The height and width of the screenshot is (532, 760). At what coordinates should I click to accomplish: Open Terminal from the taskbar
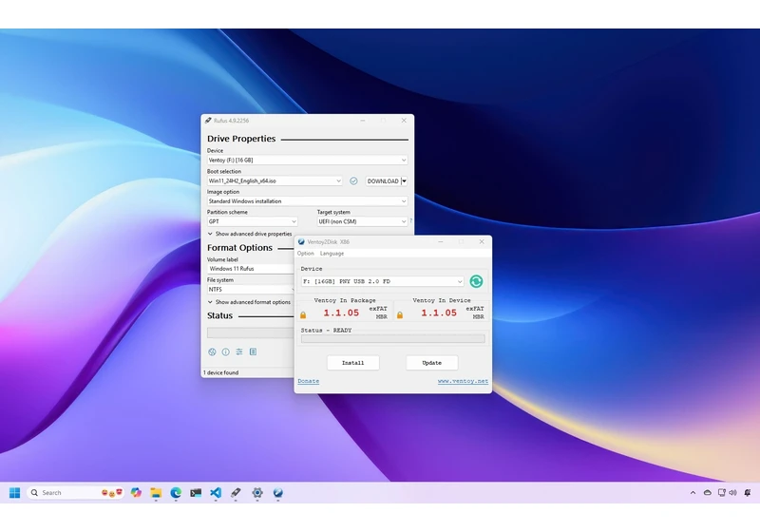coord(196,493)
